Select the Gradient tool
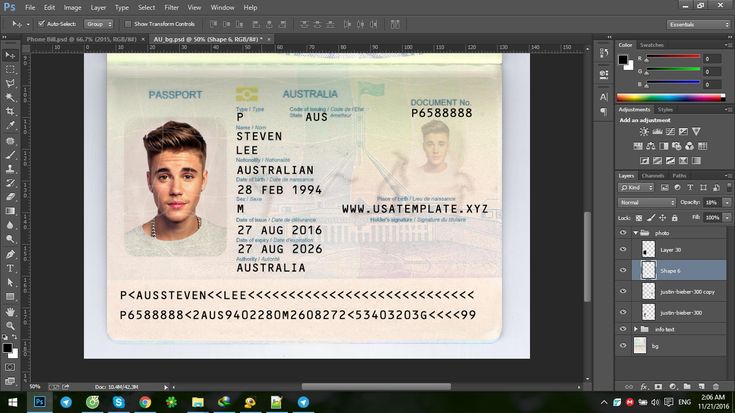 pyautogui.click(x=10, y=211)
